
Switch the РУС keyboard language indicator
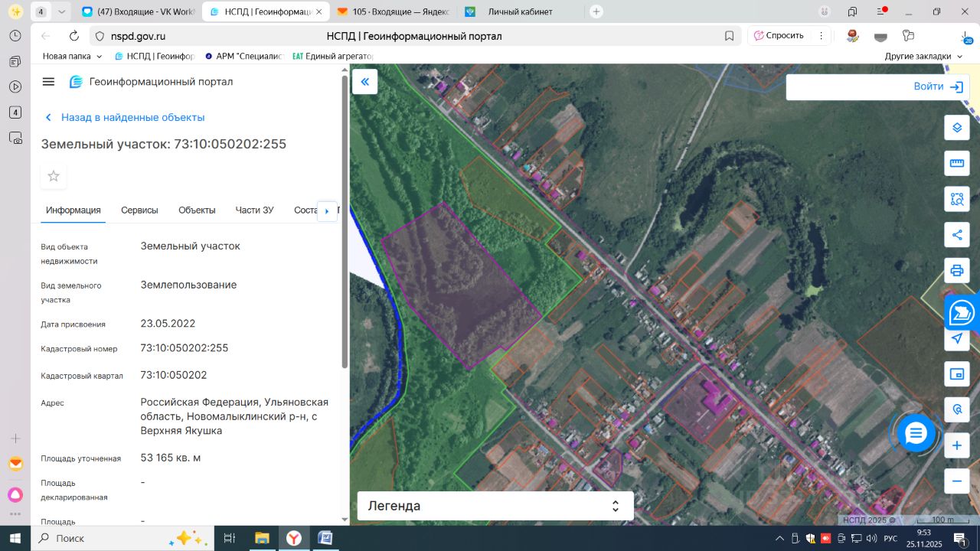(x=890, y=539)
